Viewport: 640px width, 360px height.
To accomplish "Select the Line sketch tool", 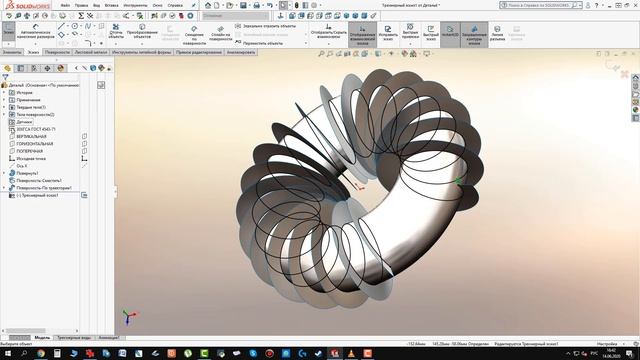I will [61, 26].
